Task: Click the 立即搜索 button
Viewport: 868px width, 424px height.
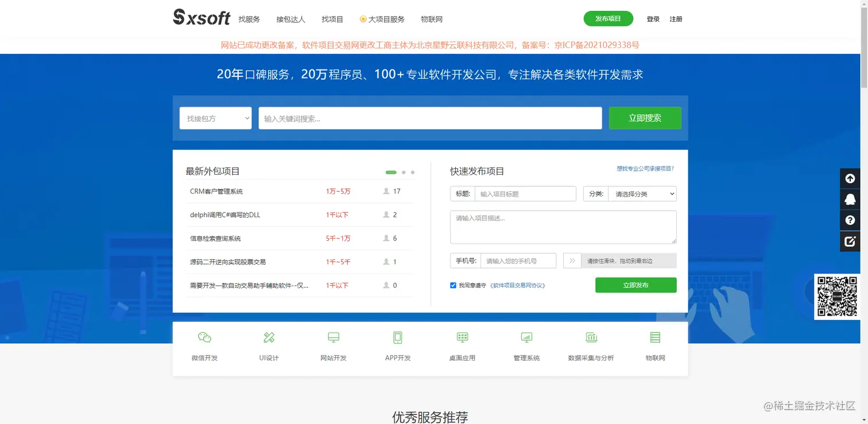Action: tap(645, 118)
